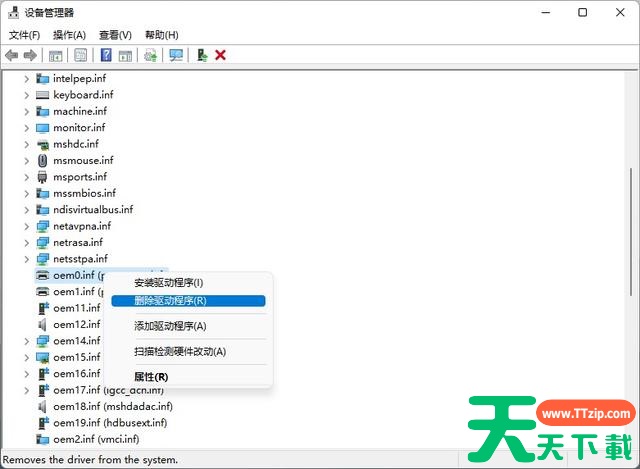Toggle the console tree toolbar icon
Image resolution: width=640 pixels, height=469 pixels.
click(x=56, y=55)
